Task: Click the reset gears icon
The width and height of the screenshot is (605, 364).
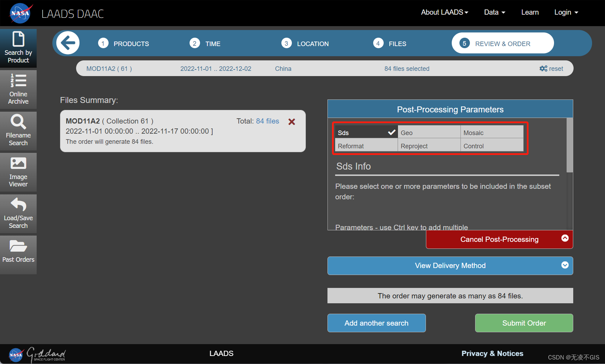Action: click(x=543, y=68)
